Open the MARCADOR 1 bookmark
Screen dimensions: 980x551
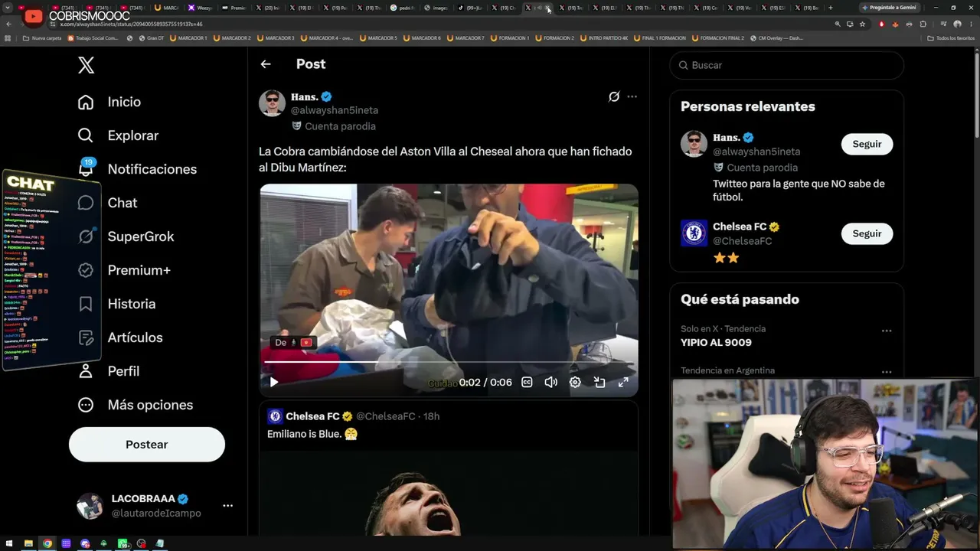click(x=188, y=38)
